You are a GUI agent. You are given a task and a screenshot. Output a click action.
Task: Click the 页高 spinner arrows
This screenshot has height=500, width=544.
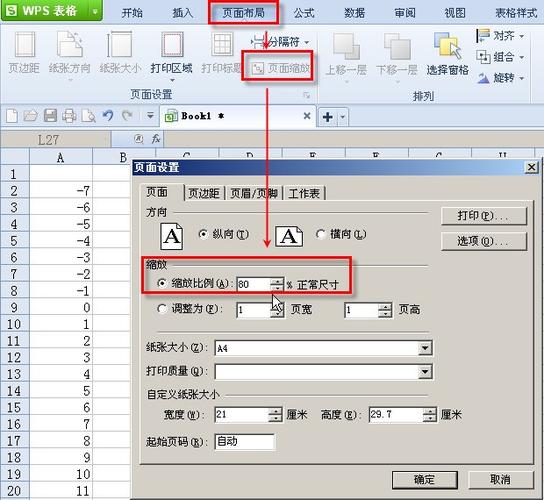(385, 310)
